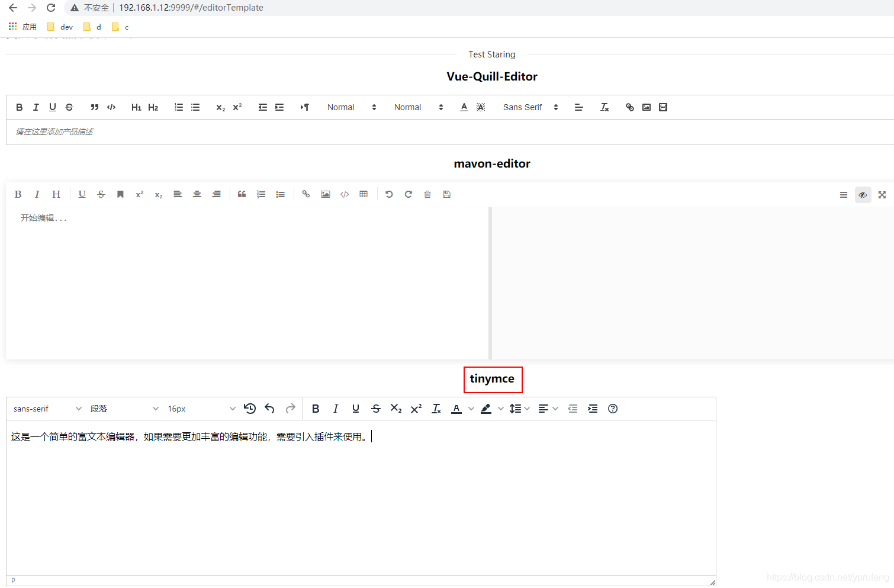Open the 应用 apps shortcut
This screenshot has width=894, height=588.
point(22,27)
